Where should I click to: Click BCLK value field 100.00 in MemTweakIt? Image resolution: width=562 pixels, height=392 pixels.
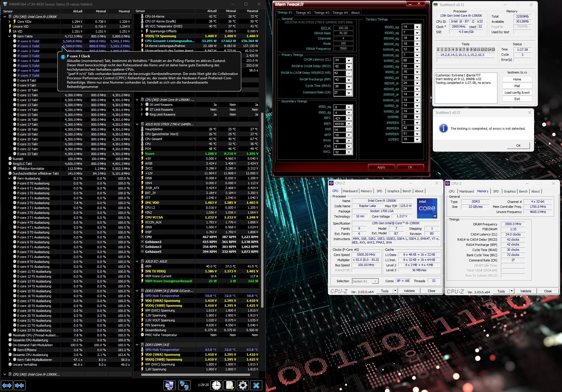(x=343, y=28)
